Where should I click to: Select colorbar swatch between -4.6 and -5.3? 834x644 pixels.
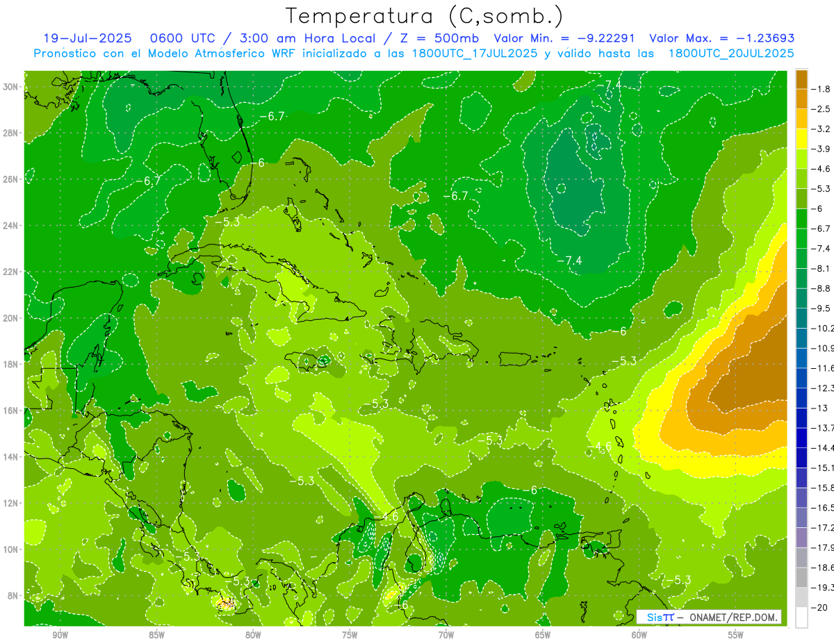click(x=801, y=179)
